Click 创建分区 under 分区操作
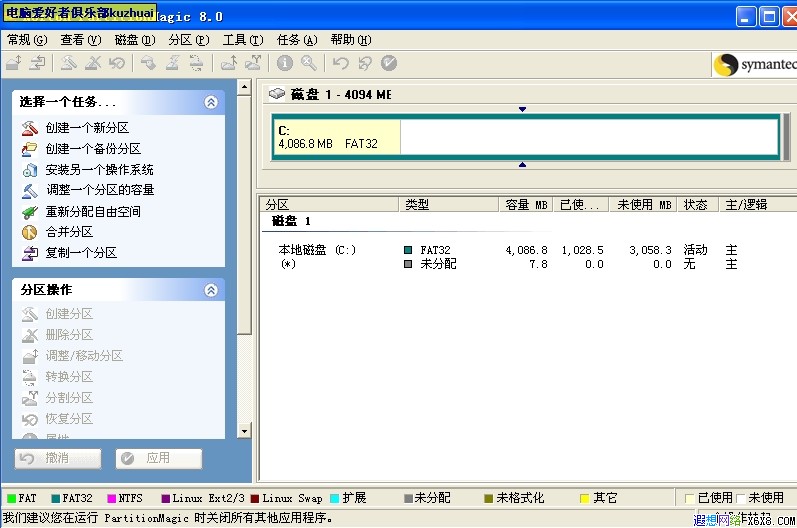This screenshot has width=797, height=528. click(x=69, y=314)
